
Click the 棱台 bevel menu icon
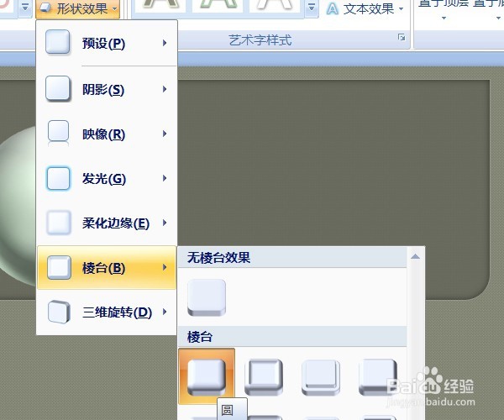59,267
